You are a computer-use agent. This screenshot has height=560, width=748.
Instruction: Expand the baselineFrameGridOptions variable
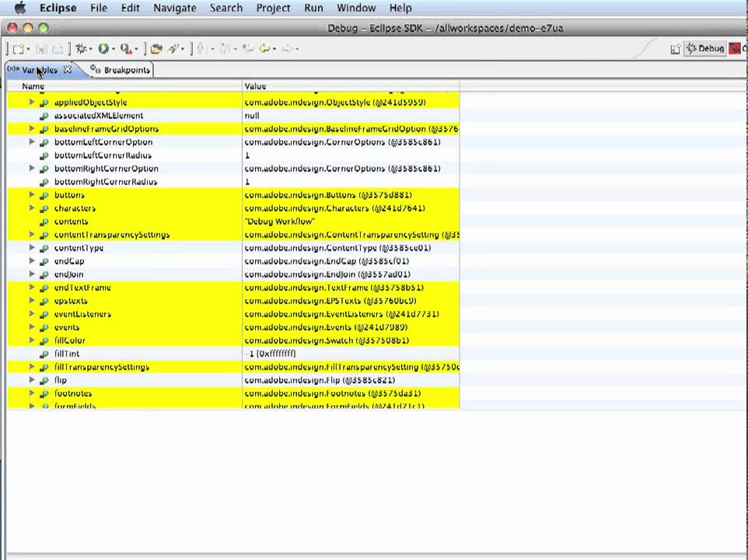(31, 129)
